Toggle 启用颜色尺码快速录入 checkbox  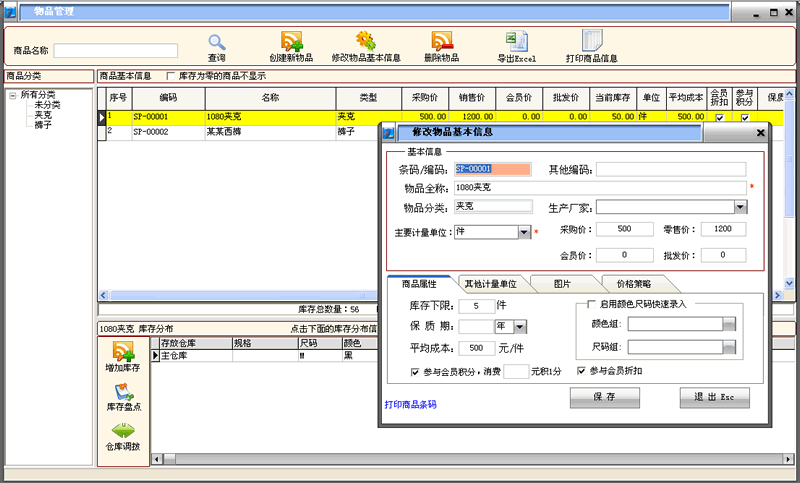(x=591, y=304)
